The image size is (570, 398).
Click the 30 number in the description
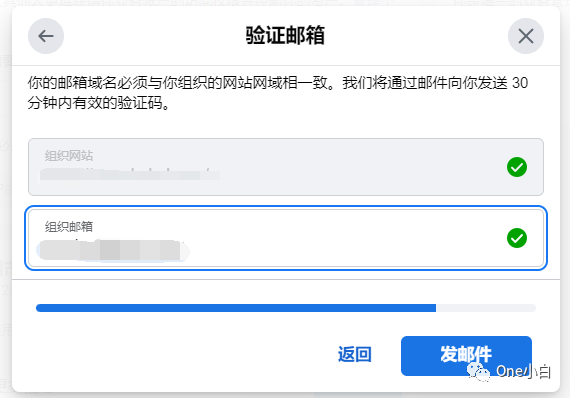pyautogui.click(x=520, y=83)
